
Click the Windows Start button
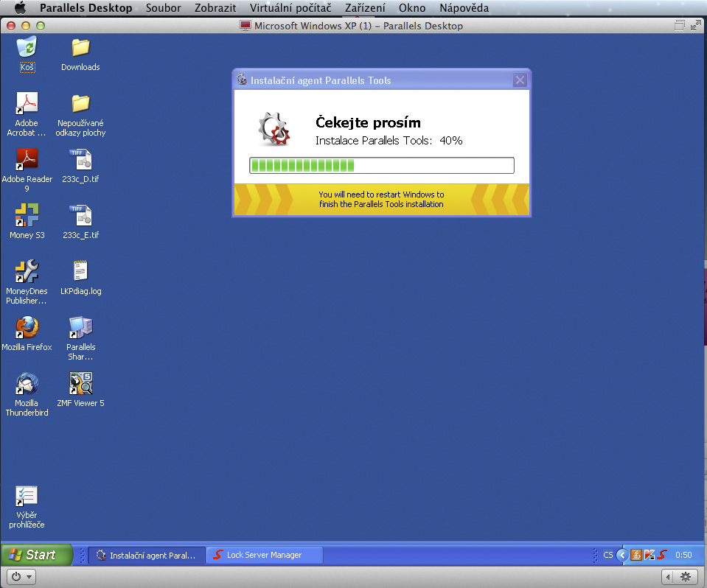37,555
